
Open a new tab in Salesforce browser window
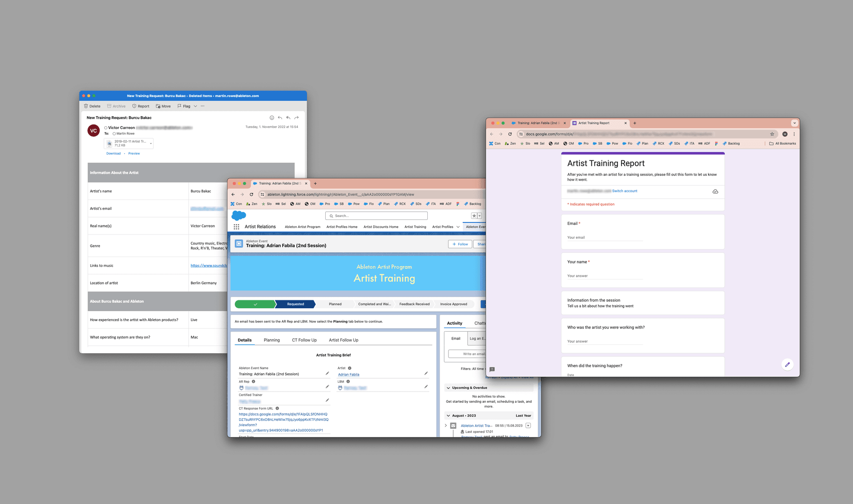coord(315,183)
